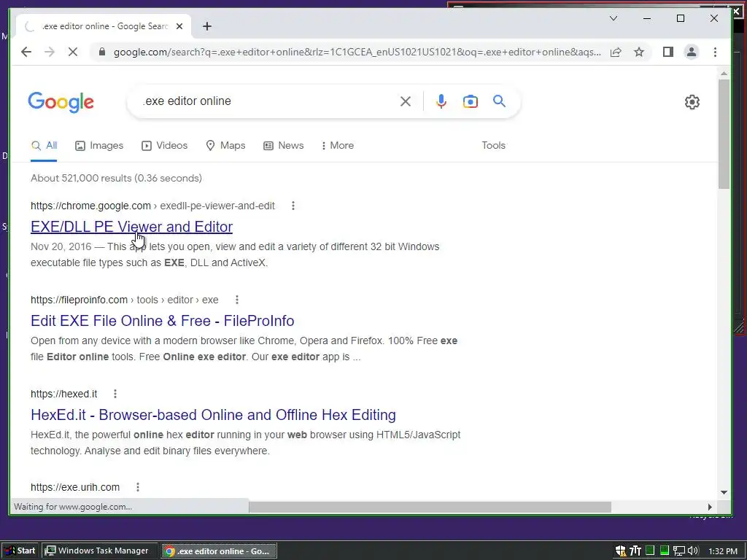Open options for fileproinfo.com result
This screenshot has width=747, height=560.
[237, 300]
